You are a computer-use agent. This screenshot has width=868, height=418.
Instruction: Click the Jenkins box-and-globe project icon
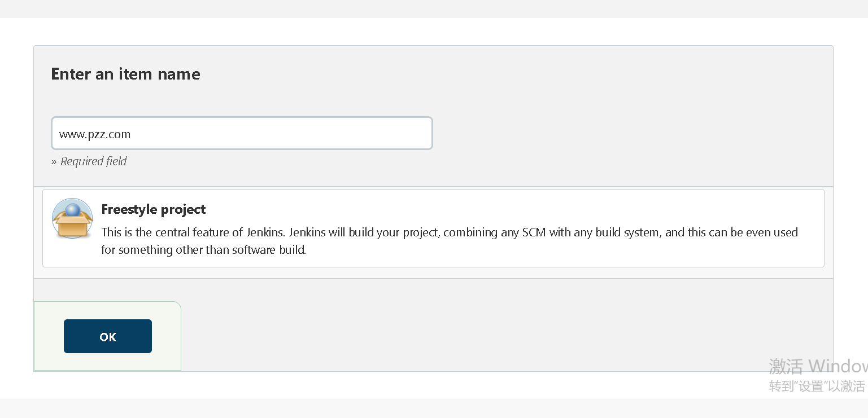[x=72, y=218]
